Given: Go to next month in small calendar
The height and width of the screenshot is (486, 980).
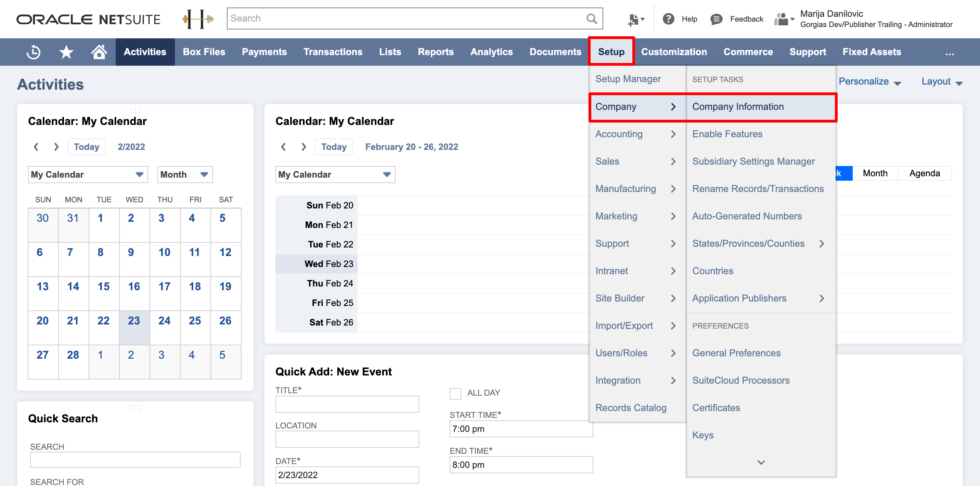Looking at the screenshot, I should [56, 147].
